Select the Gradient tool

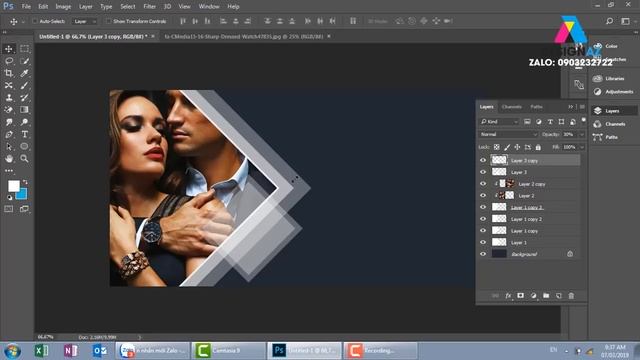click(24, 110)
